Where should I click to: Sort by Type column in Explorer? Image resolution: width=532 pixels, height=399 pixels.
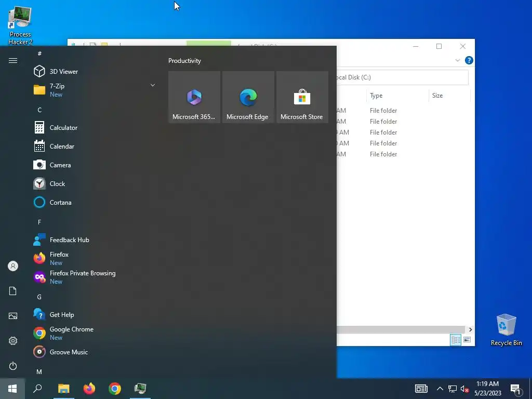(397, 96)
